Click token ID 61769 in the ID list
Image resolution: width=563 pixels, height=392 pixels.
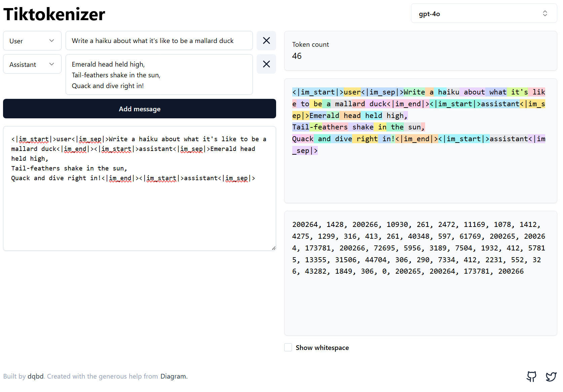pyautogui.click(x=470, y=236)
